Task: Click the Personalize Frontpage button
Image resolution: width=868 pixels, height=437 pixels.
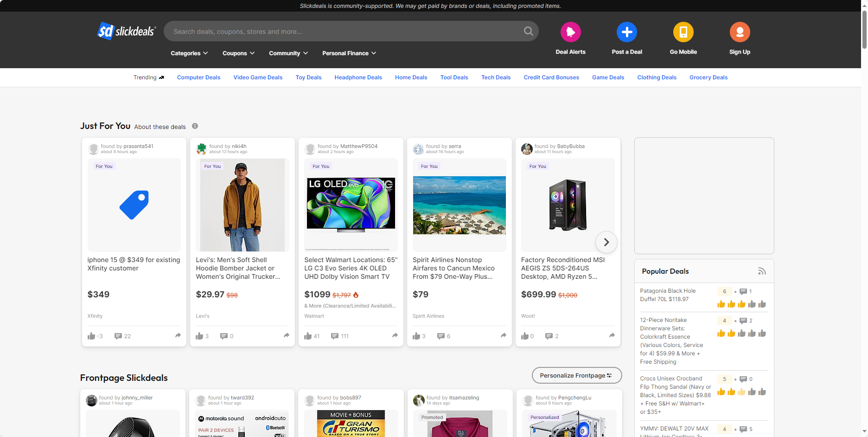Action: [x=576, y=375]
